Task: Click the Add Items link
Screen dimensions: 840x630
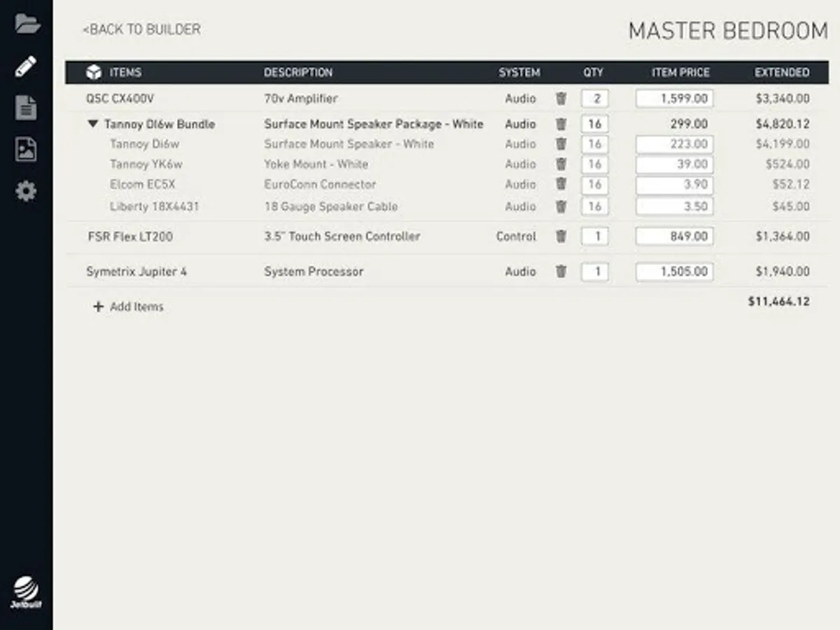Action: (x=136, y=307)
